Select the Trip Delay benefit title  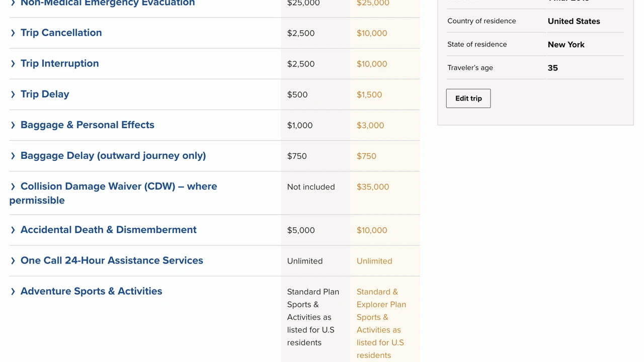45,94
